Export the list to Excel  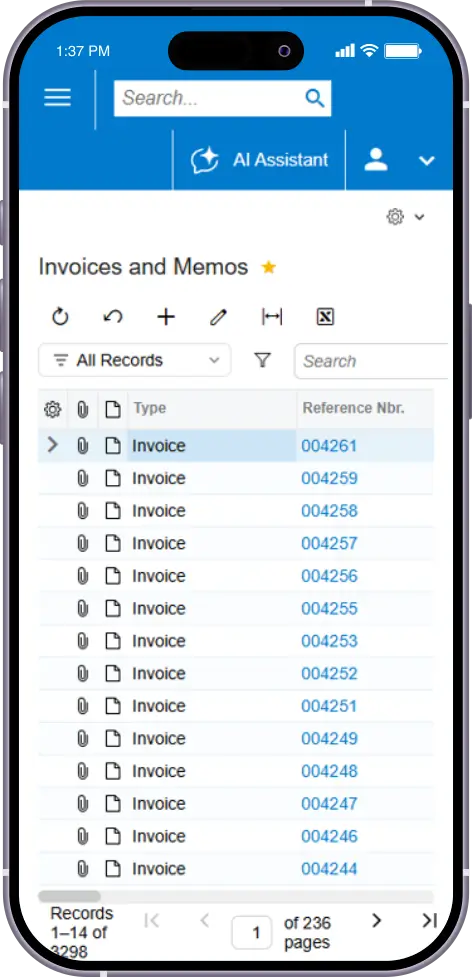pos(325,317)
